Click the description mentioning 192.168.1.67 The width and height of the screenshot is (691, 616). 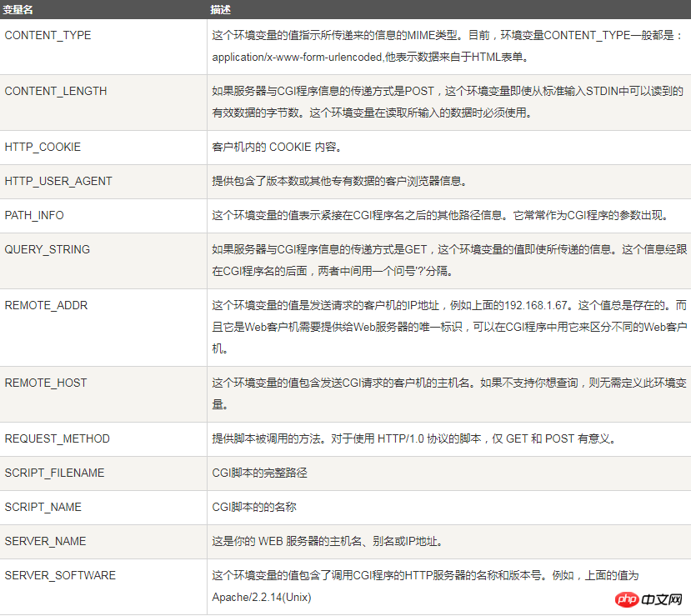(449, 327)
